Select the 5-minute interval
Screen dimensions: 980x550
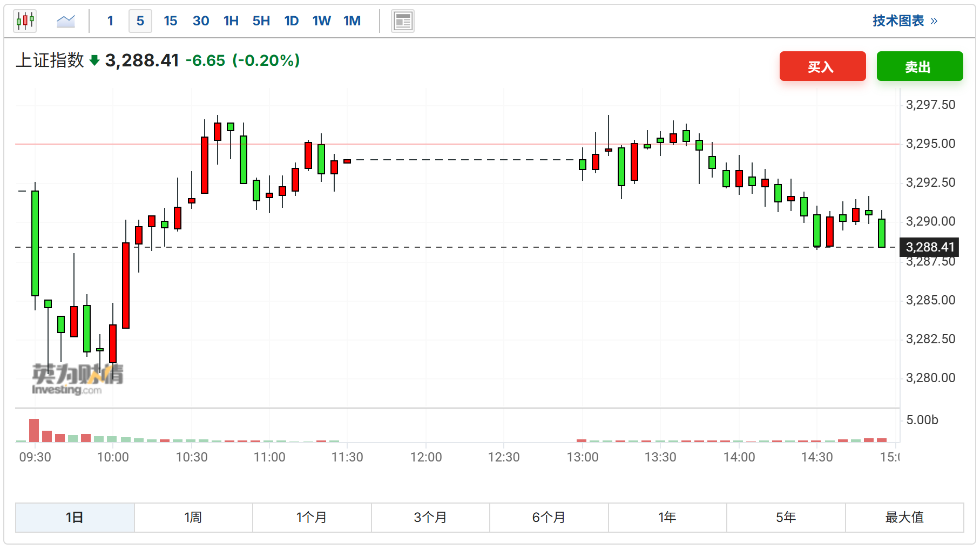coord(140,21)
